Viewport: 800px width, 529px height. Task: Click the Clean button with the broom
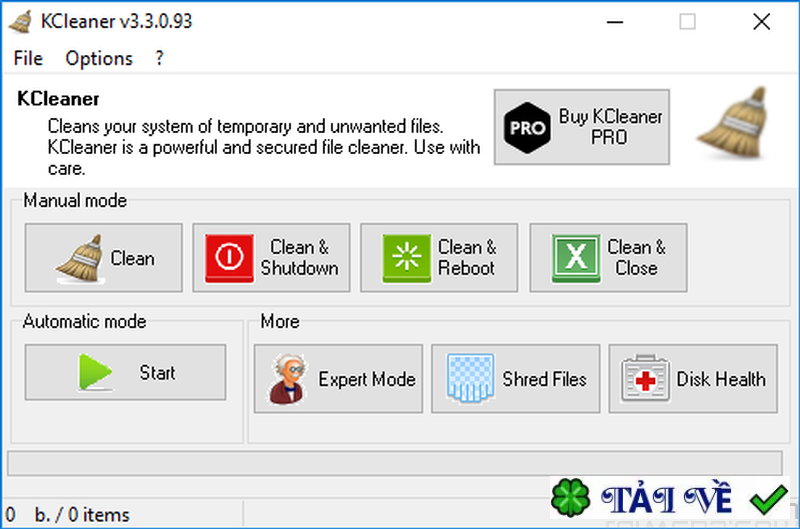coord(104,258)
